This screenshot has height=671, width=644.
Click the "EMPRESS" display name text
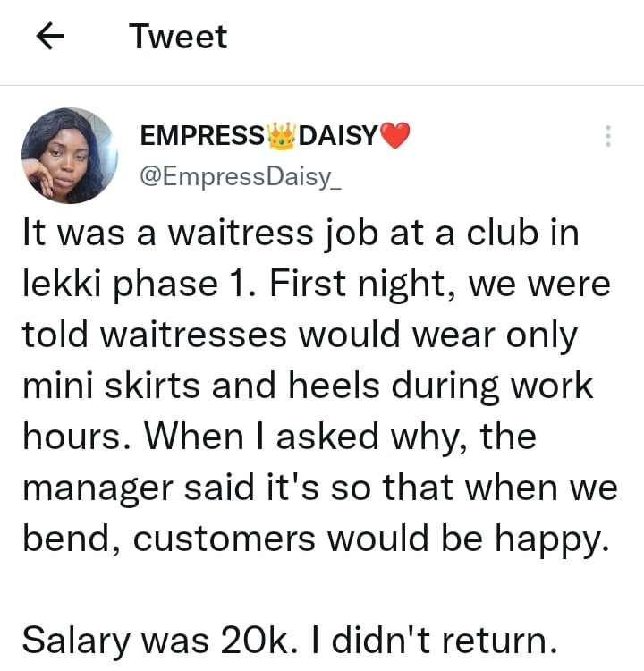click(x=203, y=136)
